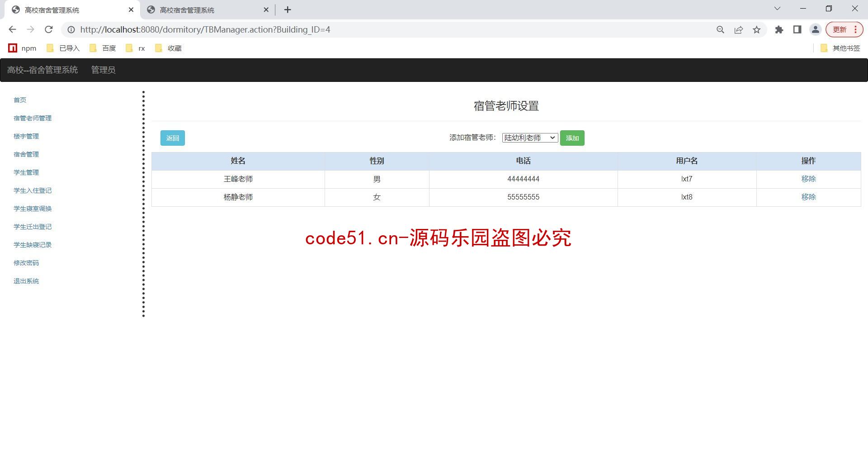Click the 高校--宿舍管理系统 brand link
Image resolution: width=868 pixels, height=466 pixels.
pyautogui.click(x=42, y=70)
